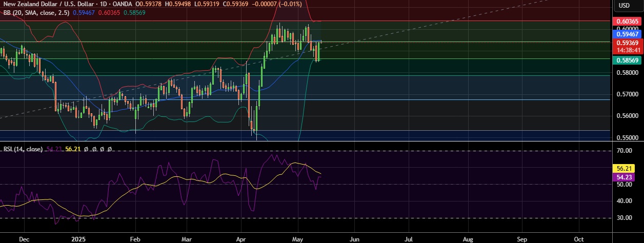Click the green 0.58569 price scale label
Image resolution: width=644 pixels, height=243 pixels.
click(x=627, y=60)
